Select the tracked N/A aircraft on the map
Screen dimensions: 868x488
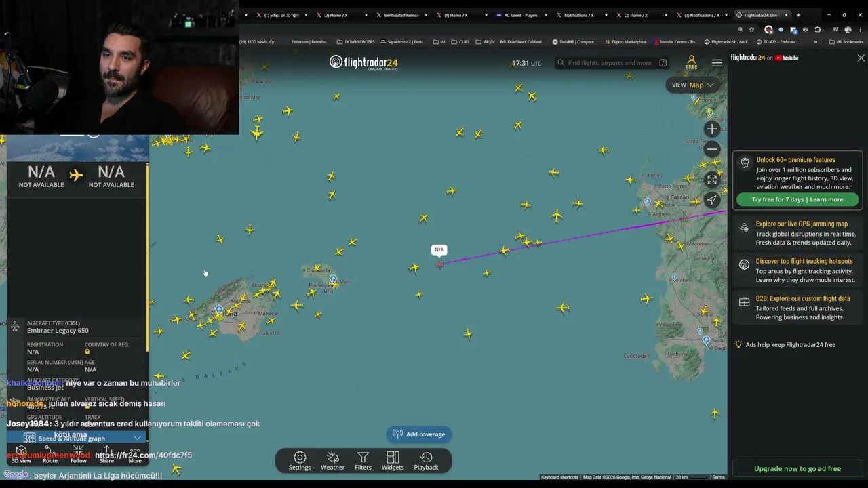[x=439, y=264]
